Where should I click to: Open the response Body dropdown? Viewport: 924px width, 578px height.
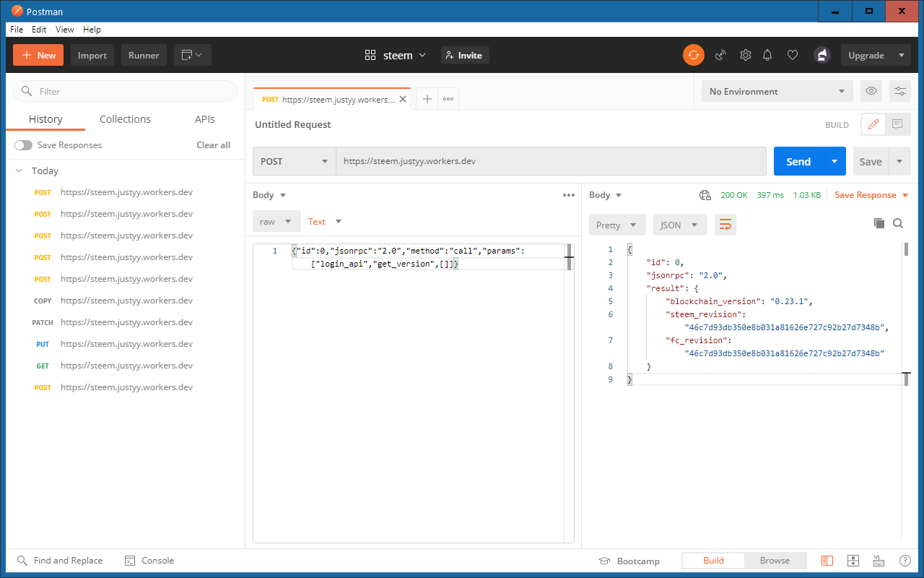[606, 195]
